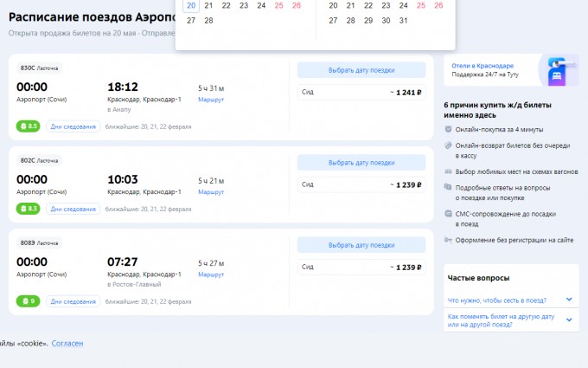Accept cookies via the Согласен link

coord(67,344)
